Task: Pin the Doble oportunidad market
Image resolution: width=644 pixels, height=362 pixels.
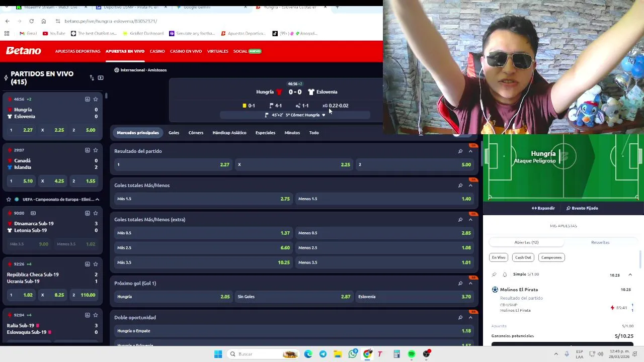Action: pyautogui.click(x=460, y=317)
